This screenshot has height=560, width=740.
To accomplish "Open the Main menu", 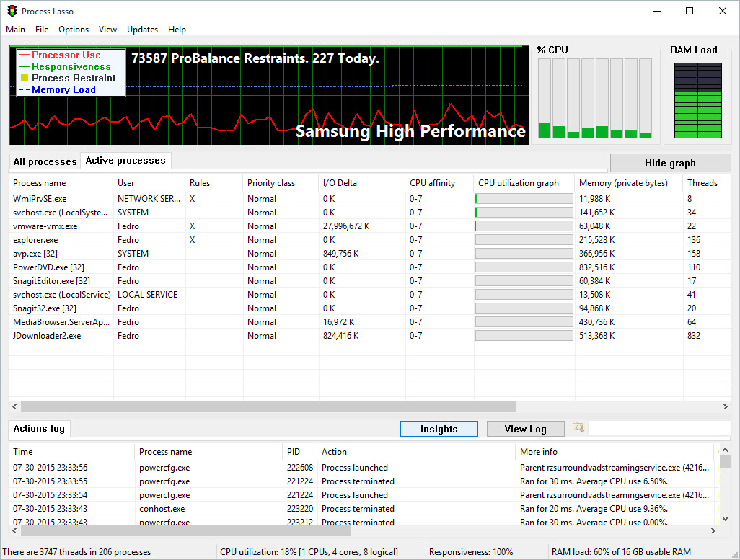I will (x=16, y=30).
